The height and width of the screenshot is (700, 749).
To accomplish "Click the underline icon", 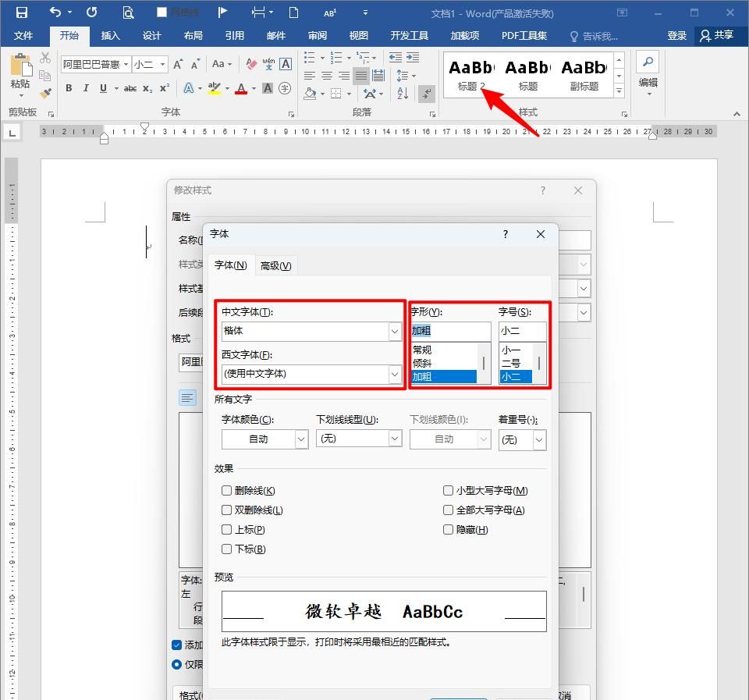I will tap(102, 90).
